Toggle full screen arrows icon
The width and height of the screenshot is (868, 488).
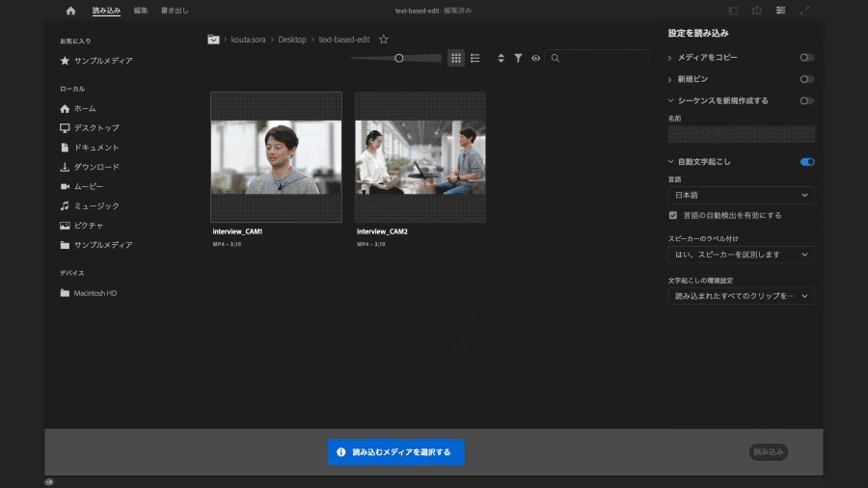click(x=804, y=11)
